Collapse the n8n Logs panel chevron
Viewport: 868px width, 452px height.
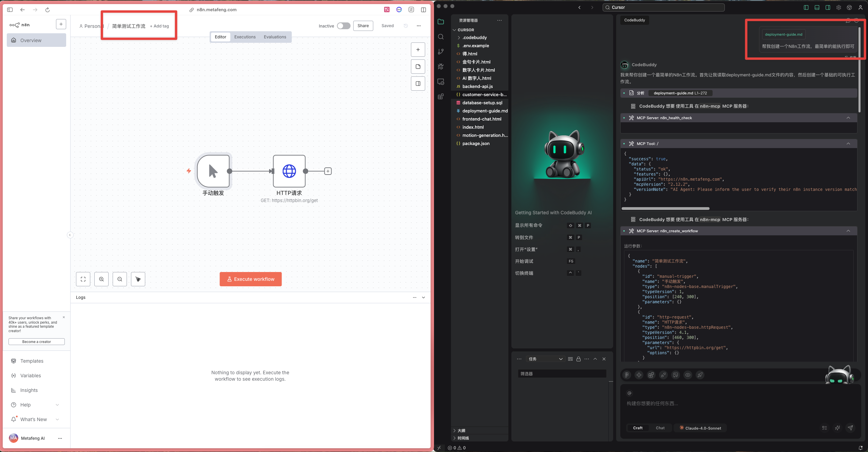click(x=423, y=297)
